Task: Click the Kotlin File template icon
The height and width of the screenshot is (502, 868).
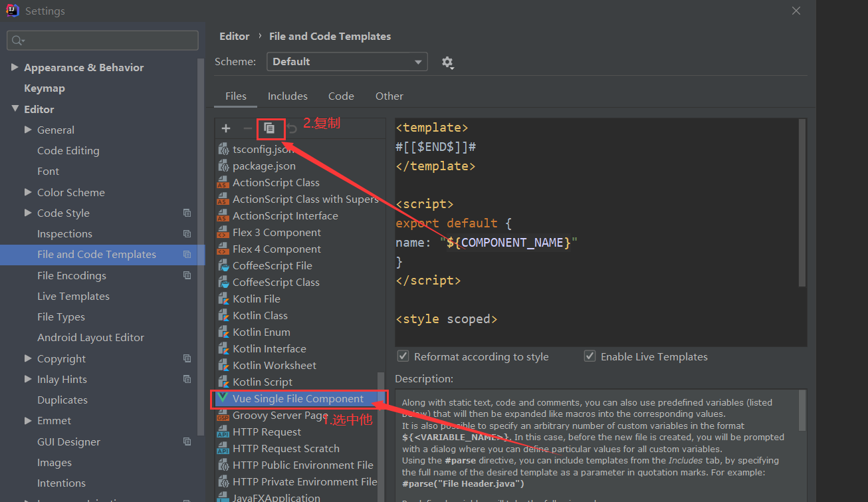Action: [223, 299]
